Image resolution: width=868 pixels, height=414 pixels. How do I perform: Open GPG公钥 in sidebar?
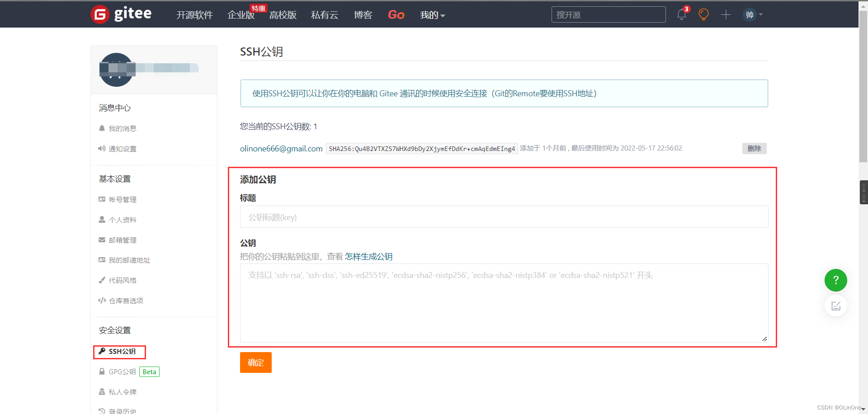[x=122, y=372]
